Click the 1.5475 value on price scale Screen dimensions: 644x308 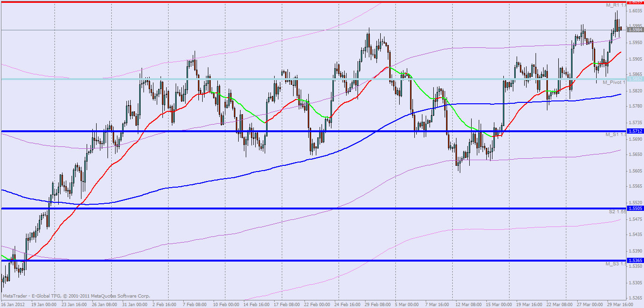click(x=635, y=218)
